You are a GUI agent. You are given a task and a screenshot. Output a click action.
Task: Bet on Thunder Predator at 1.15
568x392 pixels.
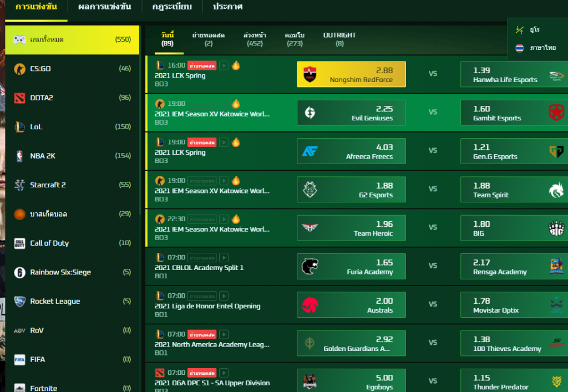click(514, 380)
